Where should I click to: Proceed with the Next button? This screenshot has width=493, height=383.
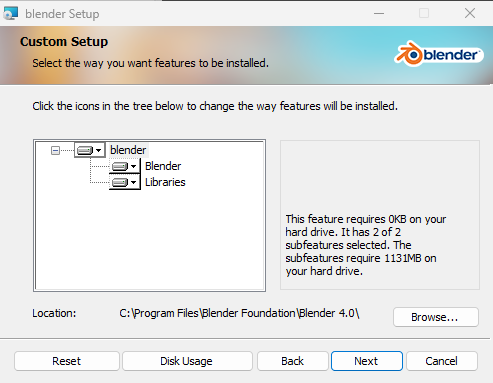(x=367, y=361)
